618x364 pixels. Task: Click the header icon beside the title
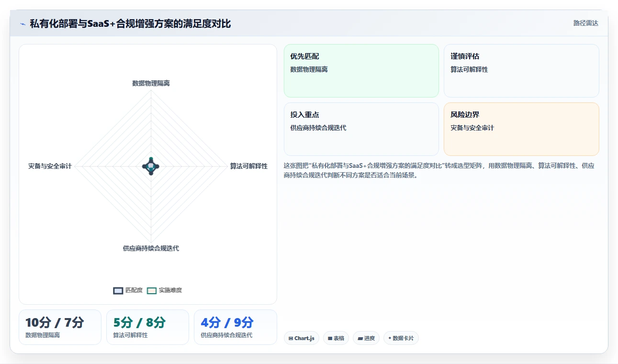[22, 24]
